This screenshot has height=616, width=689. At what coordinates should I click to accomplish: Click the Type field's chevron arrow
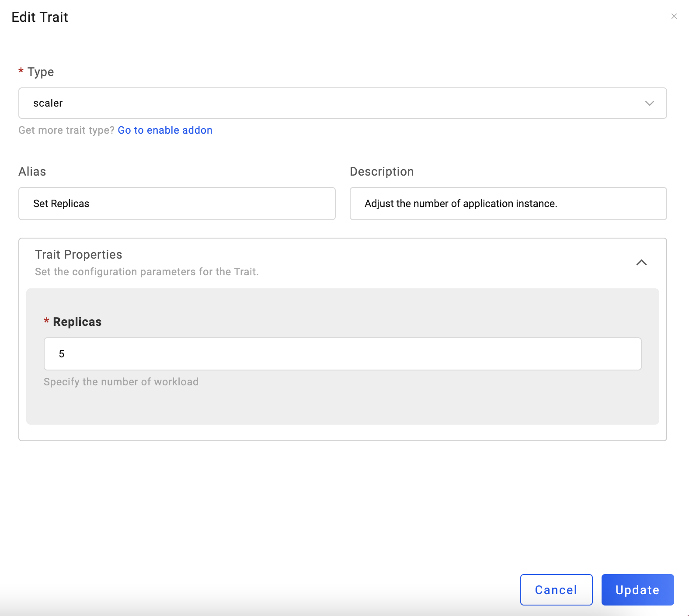(649, 104)
